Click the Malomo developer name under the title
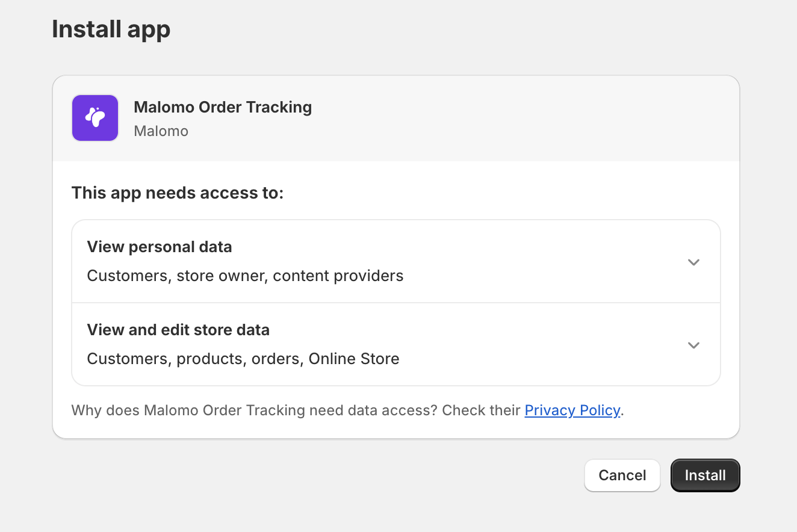 (x=161, y=131)
